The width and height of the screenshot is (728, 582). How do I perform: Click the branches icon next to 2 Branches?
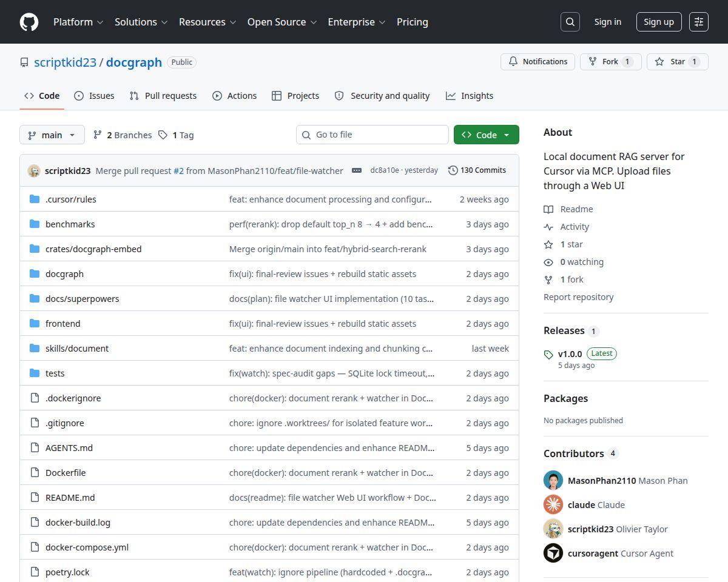click(x=98, y=135)
